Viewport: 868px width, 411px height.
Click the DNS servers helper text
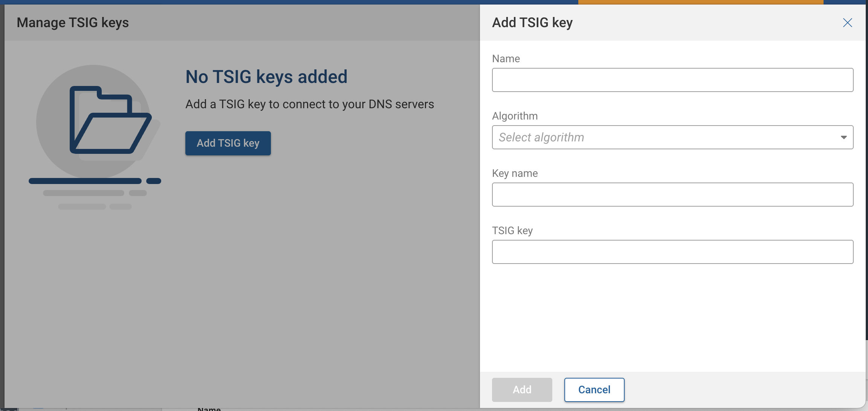[x=310, y=104]
